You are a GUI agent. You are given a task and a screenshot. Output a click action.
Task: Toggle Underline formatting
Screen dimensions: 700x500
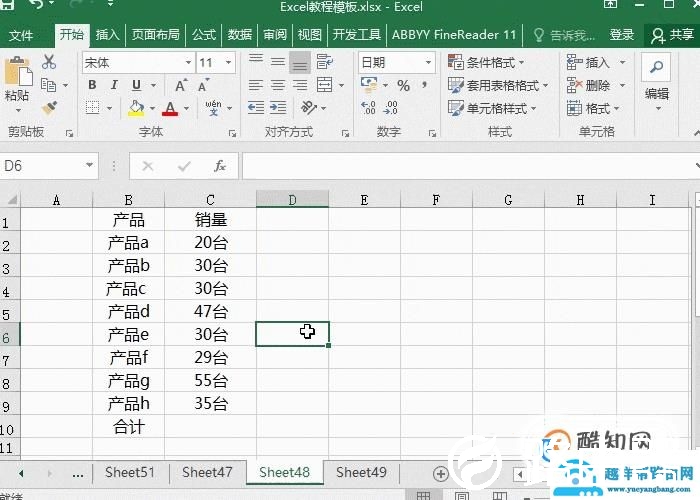136,85
